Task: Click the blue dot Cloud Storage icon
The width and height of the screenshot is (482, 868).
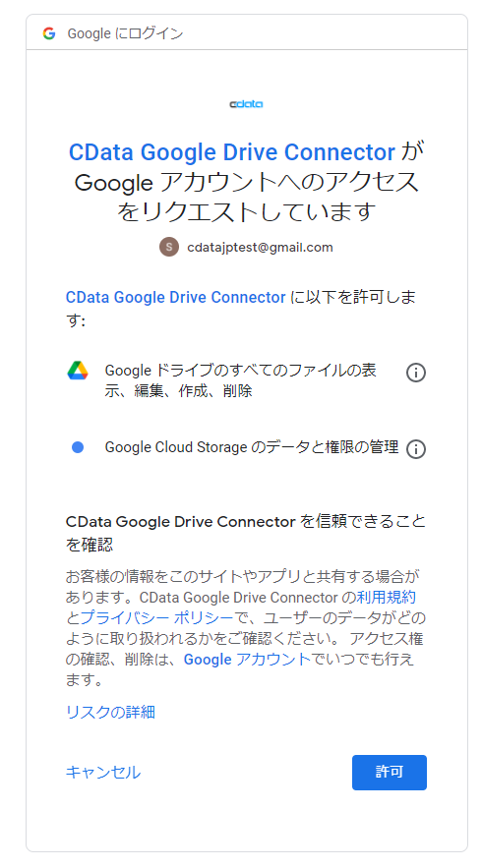Action: 78,446
